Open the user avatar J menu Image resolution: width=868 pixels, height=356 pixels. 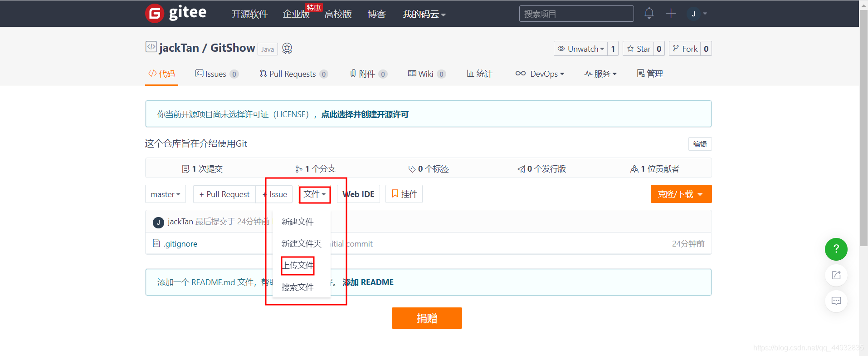[x=693, y=14]
